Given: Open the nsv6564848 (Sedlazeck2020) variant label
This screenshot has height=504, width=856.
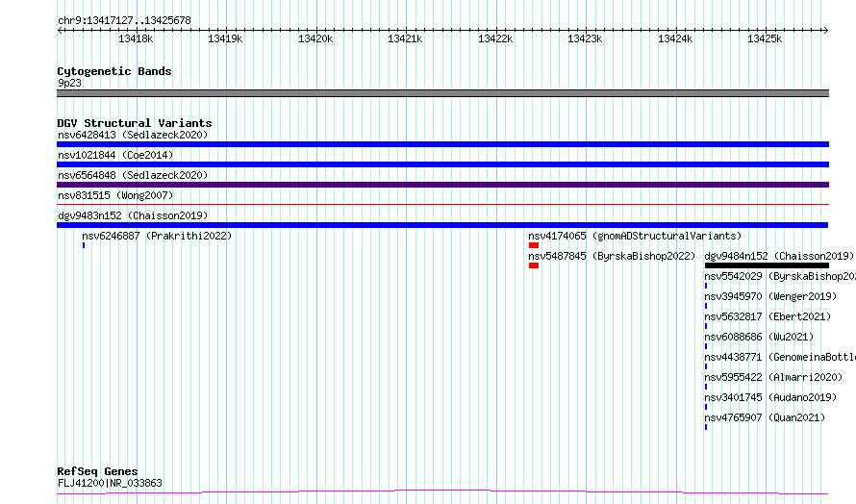Looking at the screenshot, I should point(133,175).
